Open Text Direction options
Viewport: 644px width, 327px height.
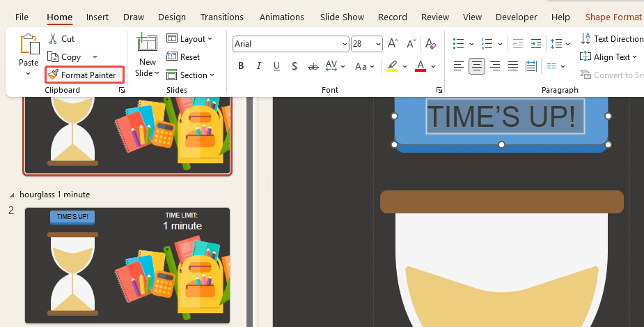(x=611, y=38)
